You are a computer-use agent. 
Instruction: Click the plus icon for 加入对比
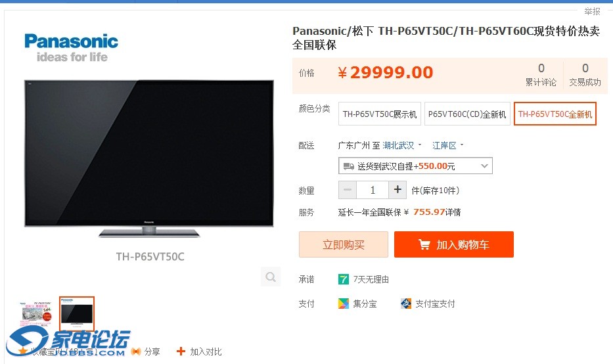181,351
